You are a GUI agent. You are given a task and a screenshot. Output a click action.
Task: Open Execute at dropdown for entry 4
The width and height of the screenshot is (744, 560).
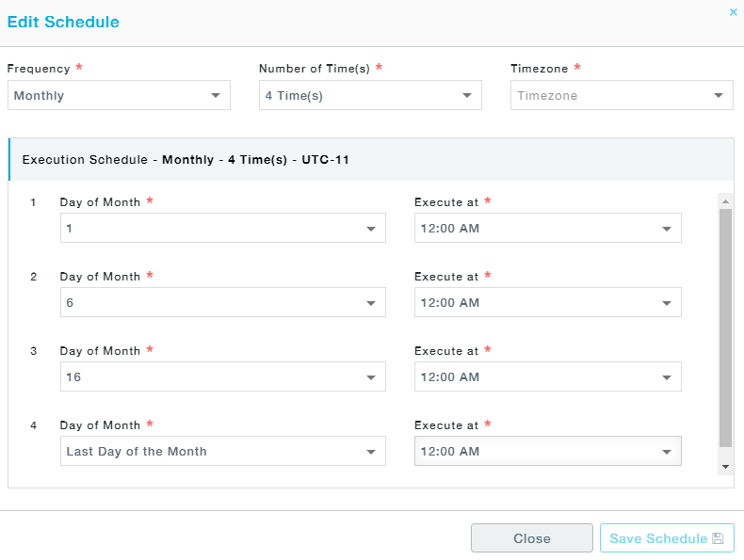coord(547,452)
